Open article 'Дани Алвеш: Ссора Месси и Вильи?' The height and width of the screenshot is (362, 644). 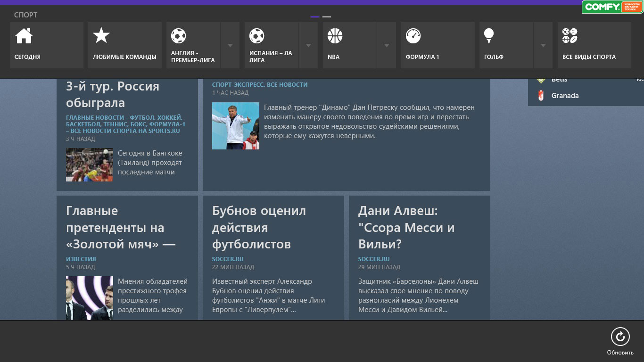pyautogui.click(x=406, y=228)
